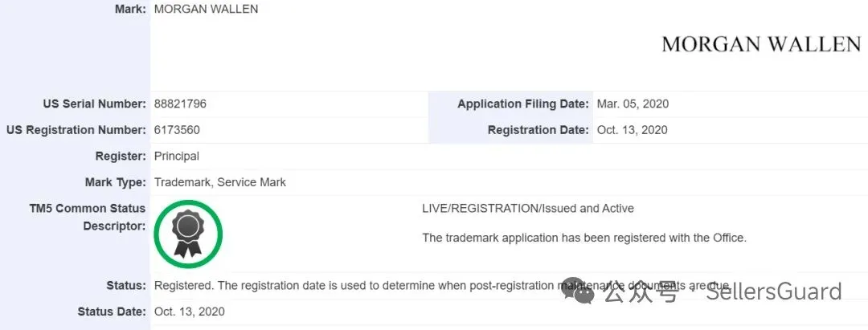Image resolution: width=868 pixels, height=330 pixels.
Task: Select the registration number 6173560
Action: (x=177, y=130)
